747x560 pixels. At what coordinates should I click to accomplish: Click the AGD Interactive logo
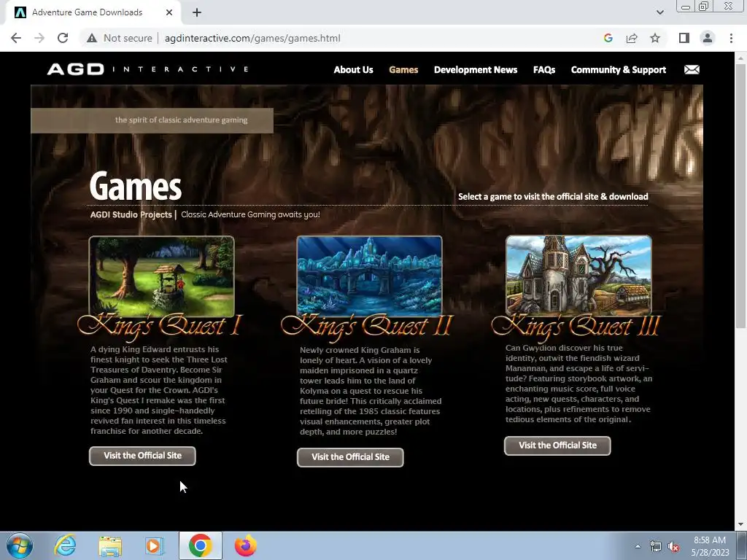pyautogui.click(x=147, y=69)
